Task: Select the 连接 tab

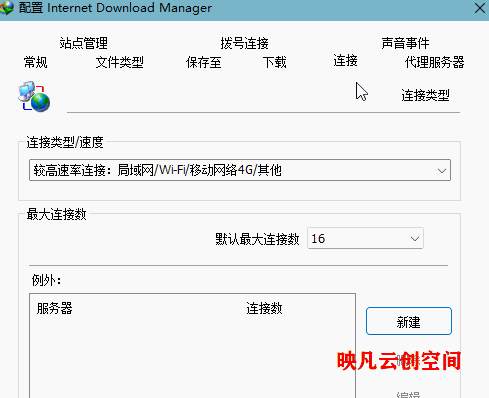Action: coord(345,61)
